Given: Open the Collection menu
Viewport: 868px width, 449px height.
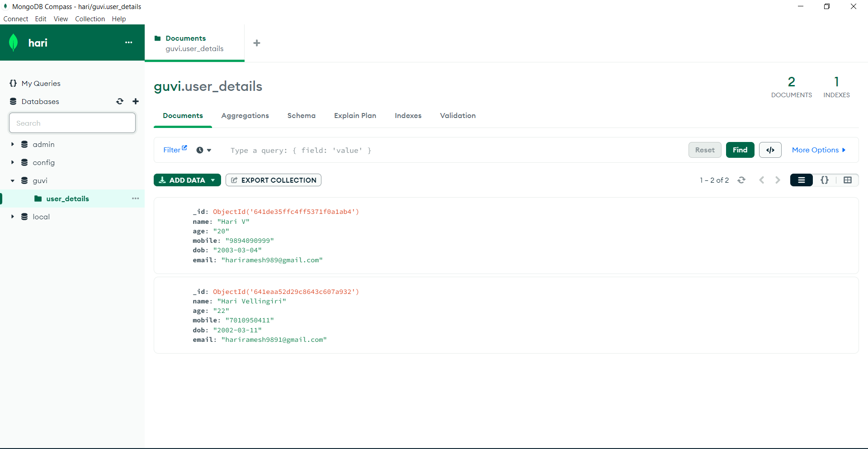Looking at the screenshot, I should (x=90, y=19).
